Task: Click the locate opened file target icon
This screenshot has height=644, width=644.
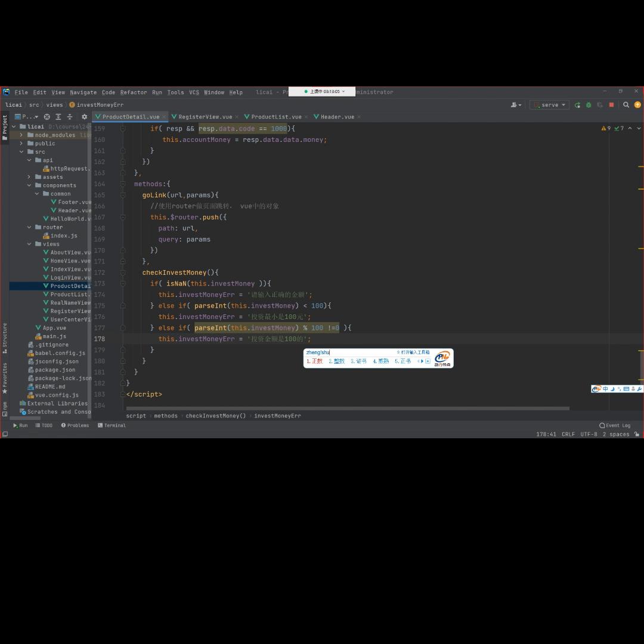Action: coord(47,117)
